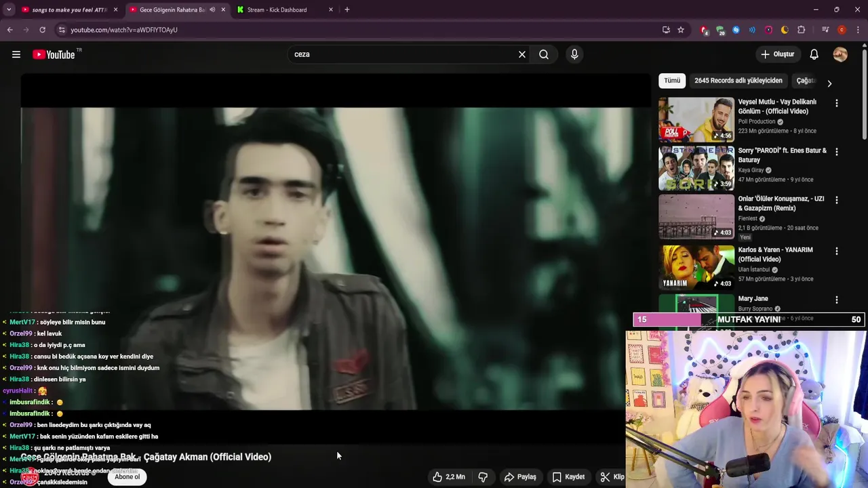Open Sorry PARODİ video thumbnail
This screenshot has width=868, height=488.
(x=696, y=168)
